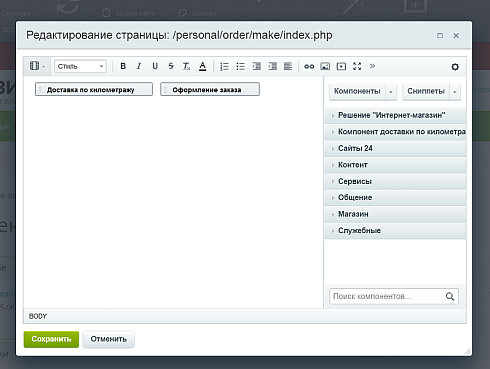Screen dimensions: 490x369
Task: Open editor settings gear
Action: coord(455,67)
